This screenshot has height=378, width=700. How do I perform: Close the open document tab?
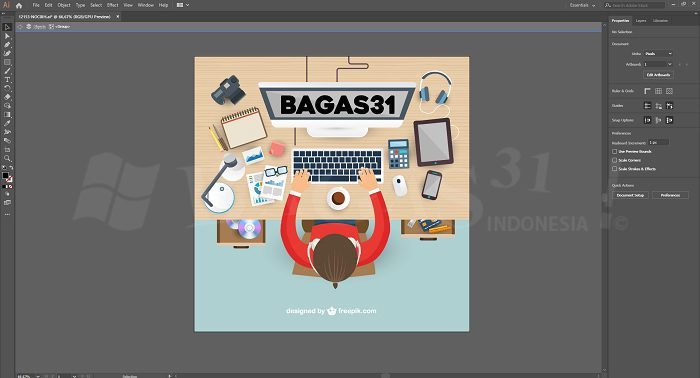[x=118, y=17]
